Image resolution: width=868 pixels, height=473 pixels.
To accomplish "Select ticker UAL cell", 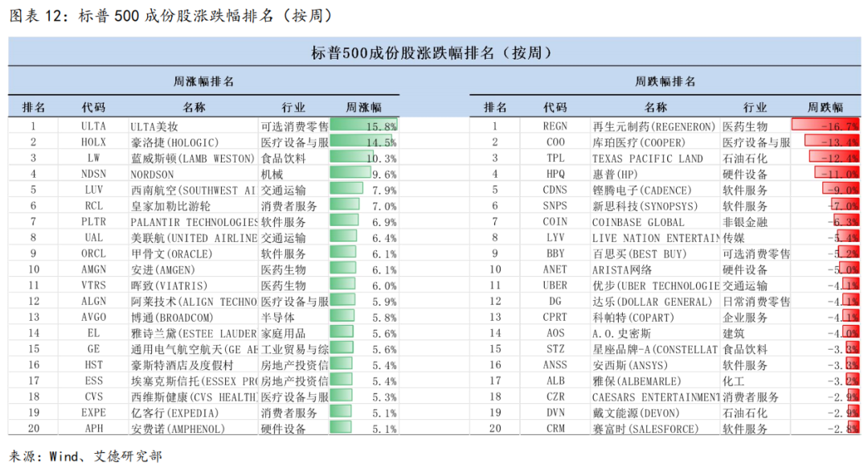I will coord(93,237).
